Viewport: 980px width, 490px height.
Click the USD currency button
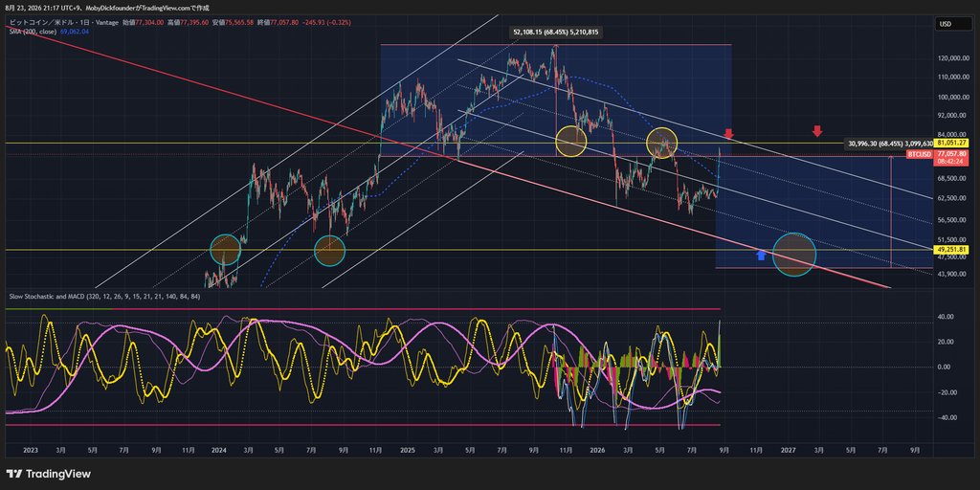(x=954, y=24)
